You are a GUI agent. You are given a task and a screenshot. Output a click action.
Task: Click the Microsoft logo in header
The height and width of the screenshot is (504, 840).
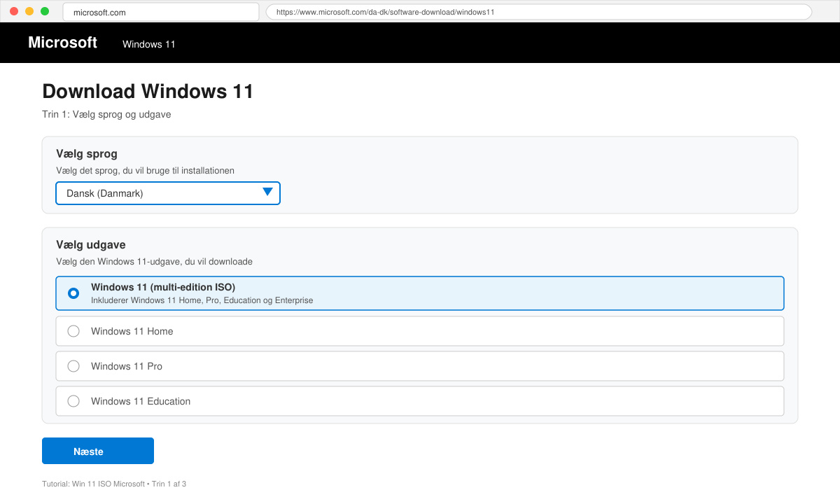tap(62, 43)
